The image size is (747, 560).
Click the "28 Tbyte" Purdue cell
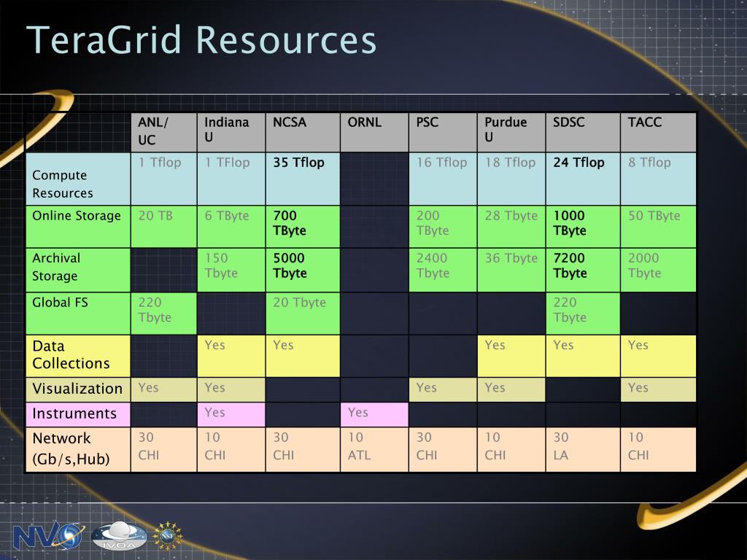point(511,227)
